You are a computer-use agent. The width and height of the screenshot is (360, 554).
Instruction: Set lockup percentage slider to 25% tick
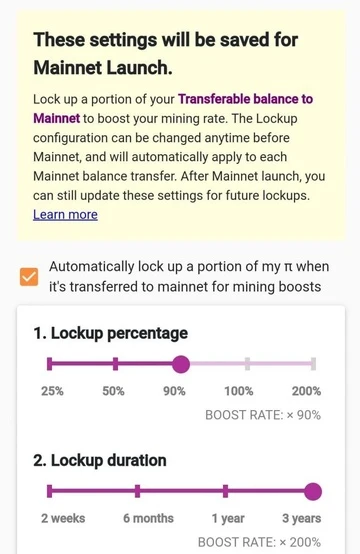point(49,364)
